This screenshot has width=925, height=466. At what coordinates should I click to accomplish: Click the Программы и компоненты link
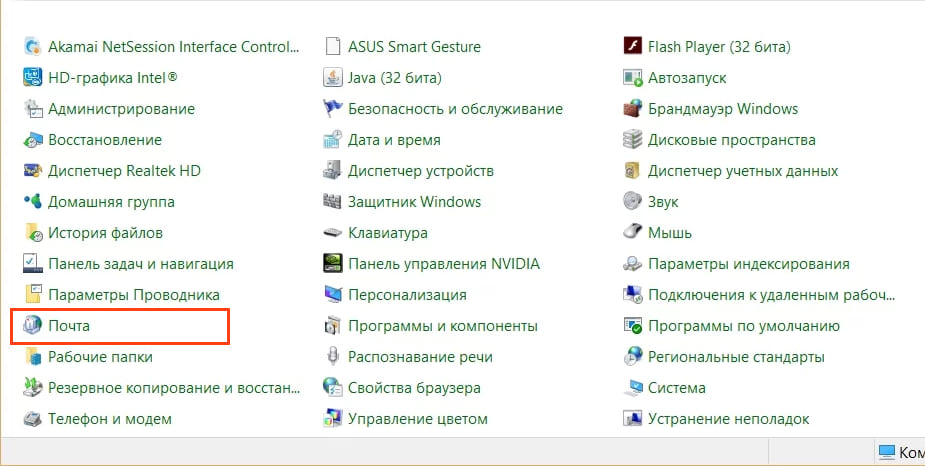(x=443, y=326)
